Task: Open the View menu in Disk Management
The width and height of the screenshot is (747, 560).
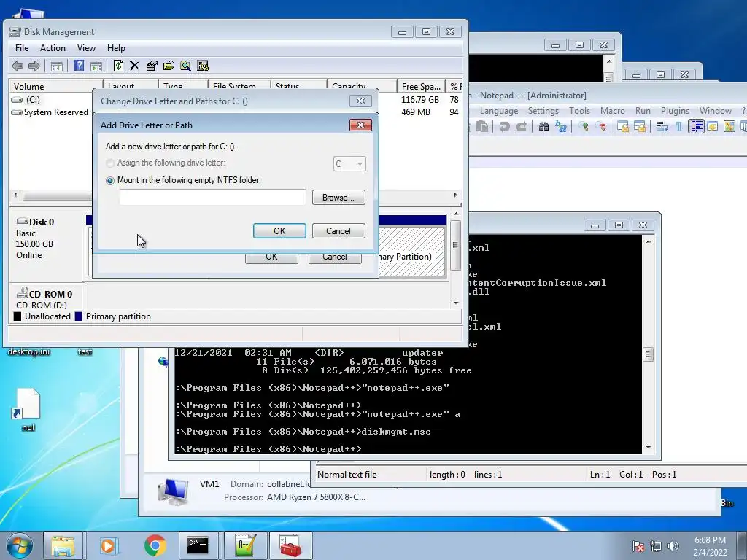Action: point(86,48)
